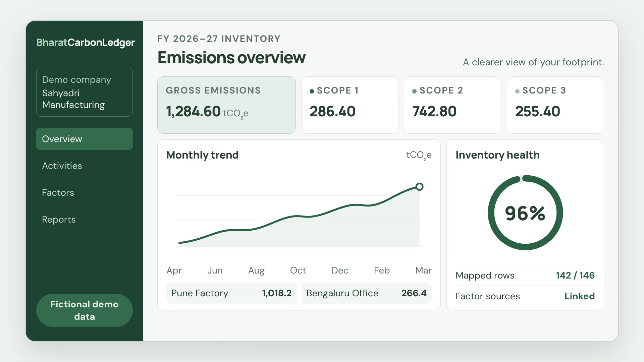
Task: Go to Activities in sidebar
Action: tap(84, 166)
